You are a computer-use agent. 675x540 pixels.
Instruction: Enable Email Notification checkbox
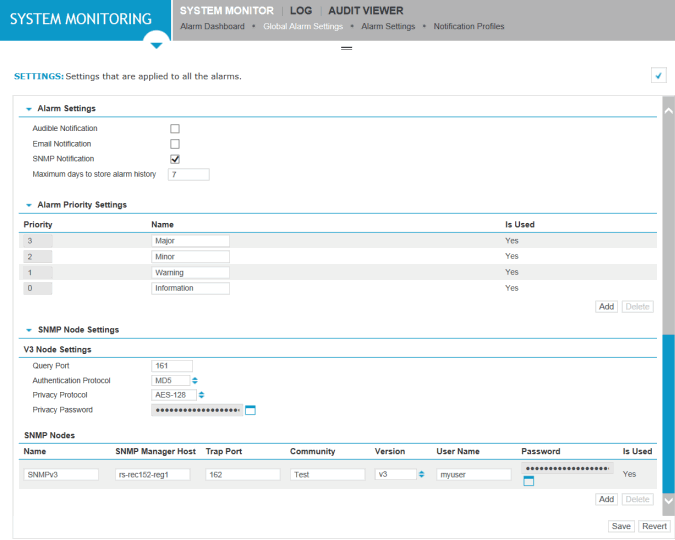click(x=175, y=144)
